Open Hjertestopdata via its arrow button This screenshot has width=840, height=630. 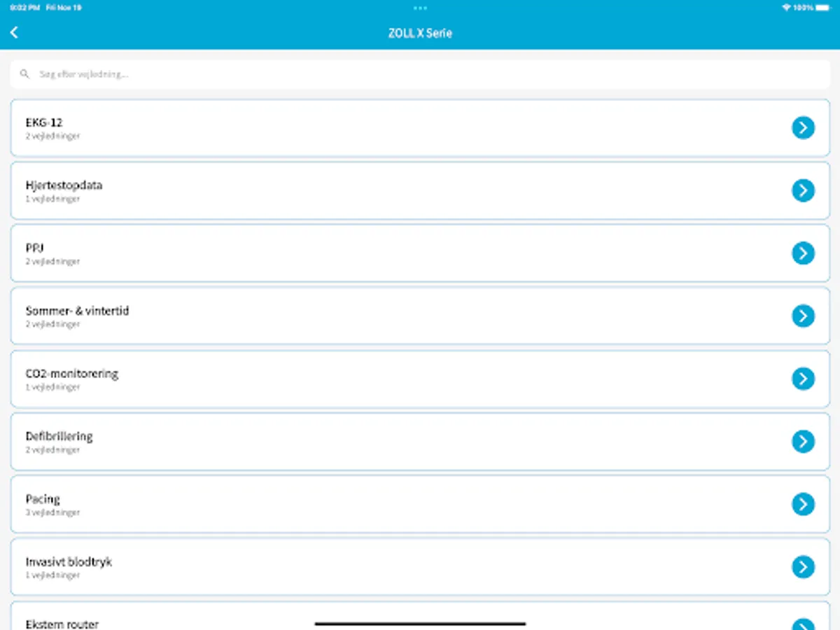tap(803, 190)
